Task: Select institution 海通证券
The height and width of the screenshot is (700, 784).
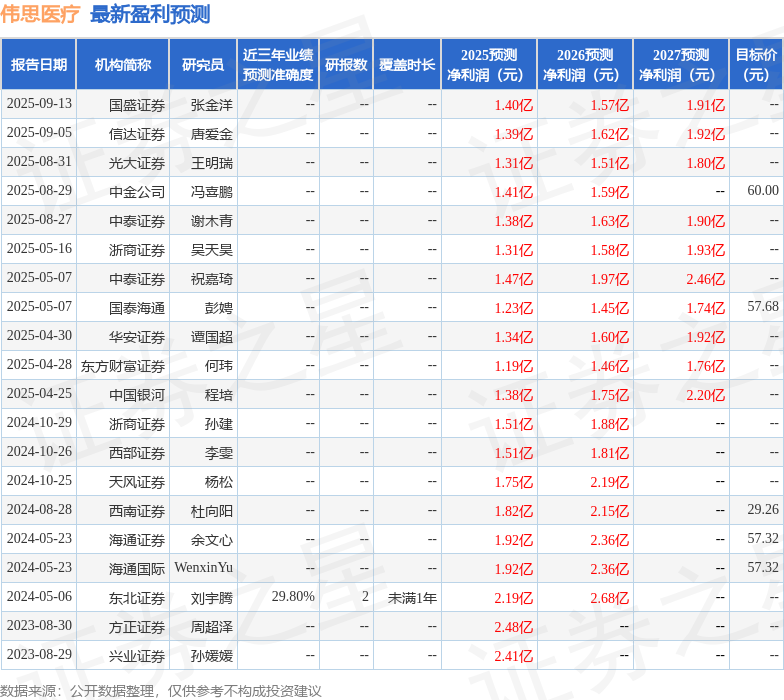Action: pyautogui.click(x=137, y=540)
